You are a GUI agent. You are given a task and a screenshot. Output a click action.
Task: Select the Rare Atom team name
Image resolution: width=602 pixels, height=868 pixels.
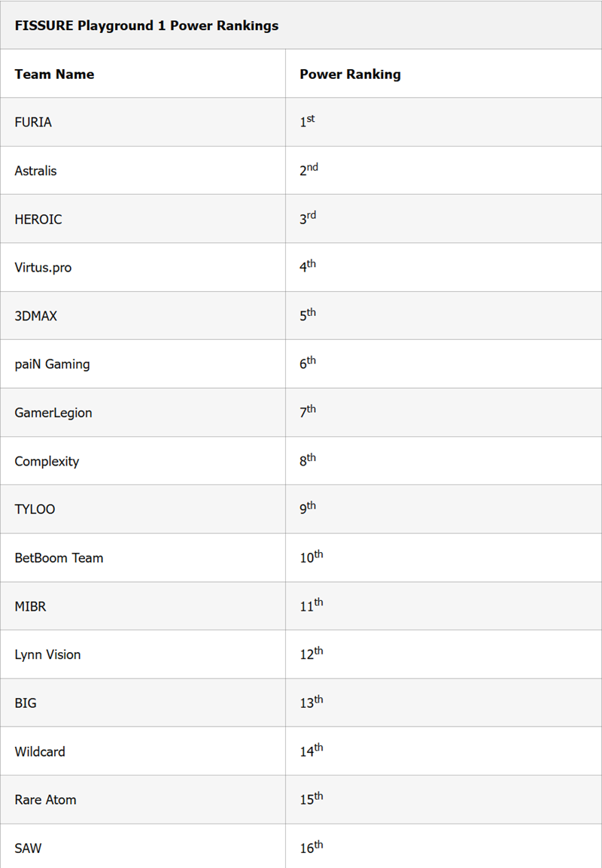(x=45, y=800)
